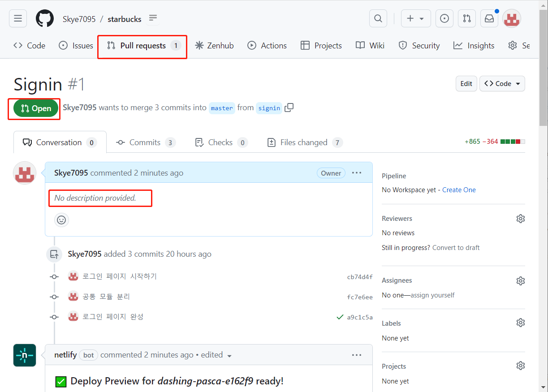The image size is (548, 392).
Task: Open commit fc7e6ee hash
Action: [x=360, y=297]
